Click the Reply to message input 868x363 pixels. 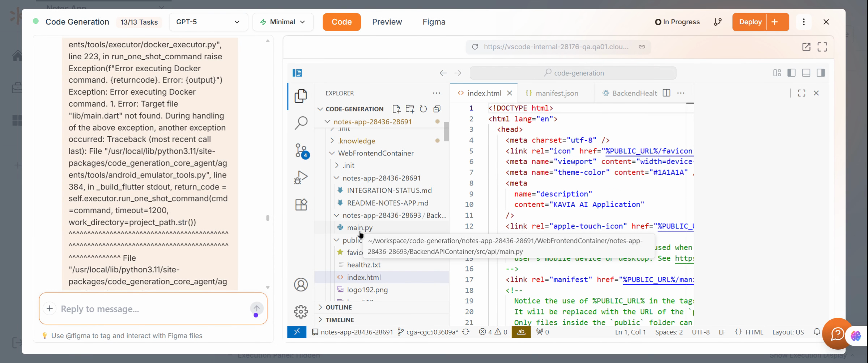[153, 308]
